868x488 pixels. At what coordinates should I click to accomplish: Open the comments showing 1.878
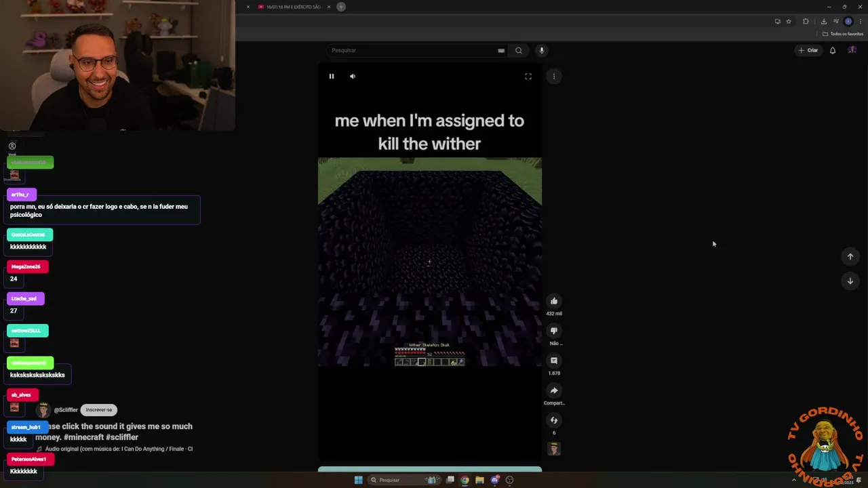pos(554,361)
